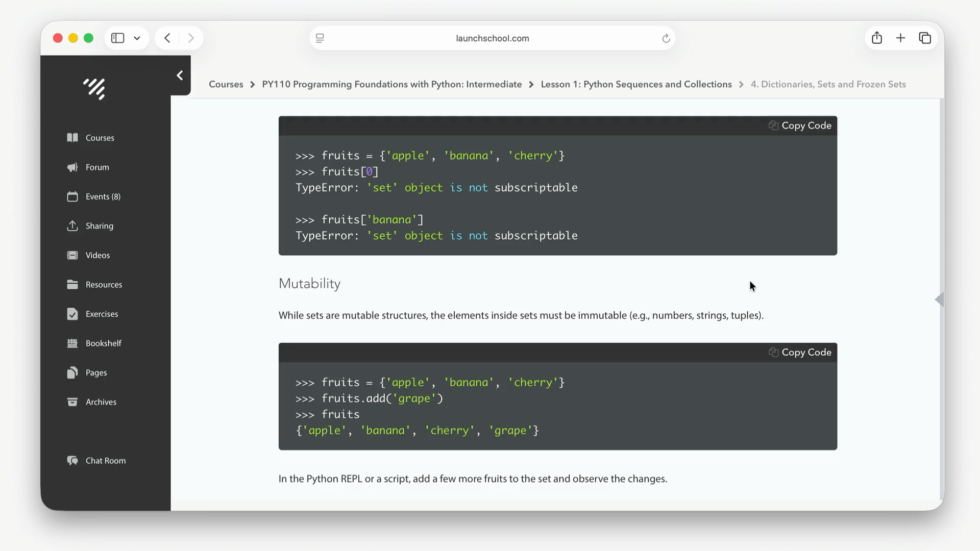Copy Code of the fruits.add block
This screenshot has height=551, width=980.
pyautogui.click(x=800, y=353)
